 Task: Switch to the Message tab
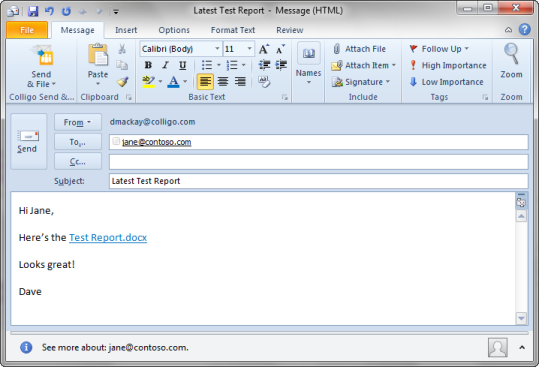click(x=78, y=30)
